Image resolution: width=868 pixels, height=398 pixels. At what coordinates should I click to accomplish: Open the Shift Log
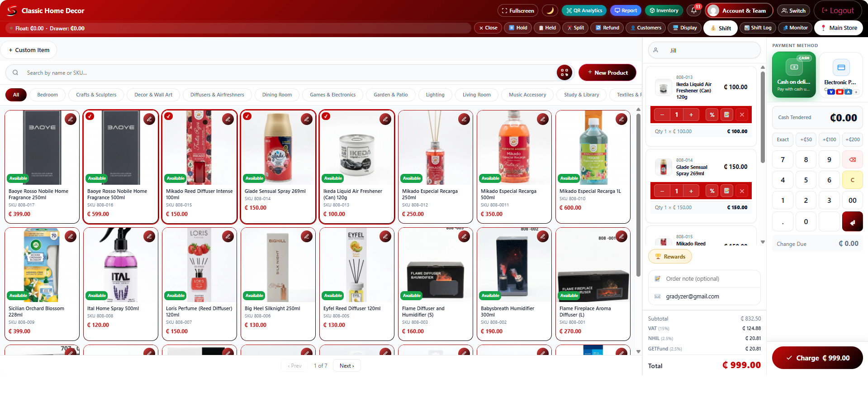[x=758, y=28]
